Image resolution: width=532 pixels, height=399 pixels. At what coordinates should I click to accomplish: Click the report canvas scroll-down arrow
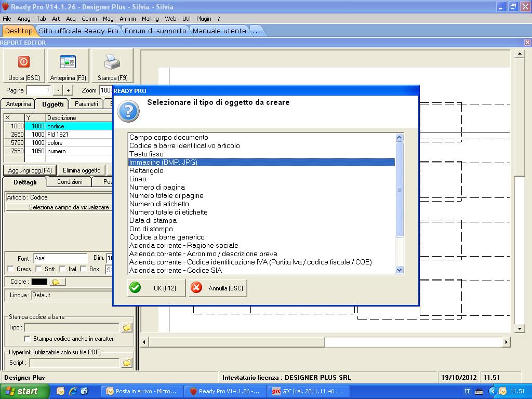pyautogui.click(x=520, y=328)
